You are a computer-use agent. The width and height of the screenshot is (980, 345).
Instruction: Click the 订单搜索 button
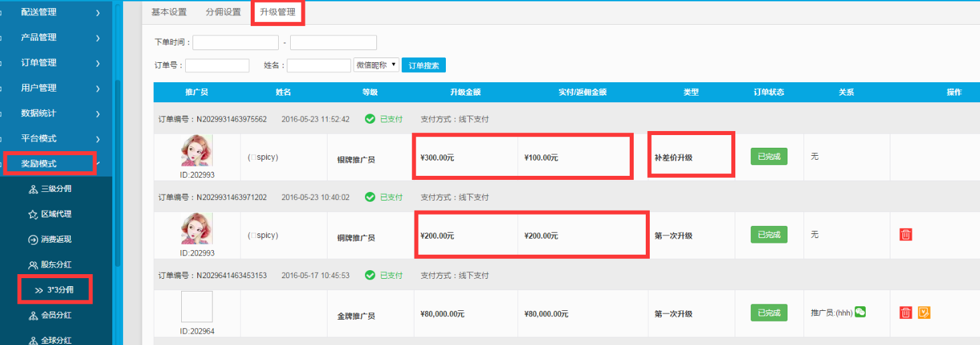click(424, 66)
